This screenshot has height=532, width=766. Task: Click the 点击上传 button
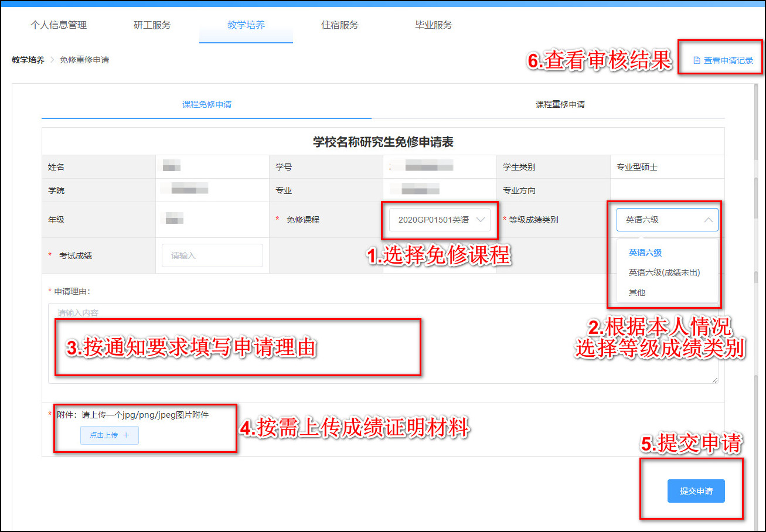[x=110, y=435]
